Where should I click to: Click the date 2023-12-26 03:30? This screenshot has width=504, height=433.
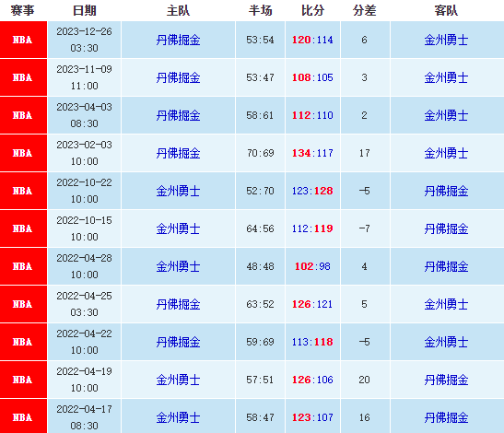[84, 40]
